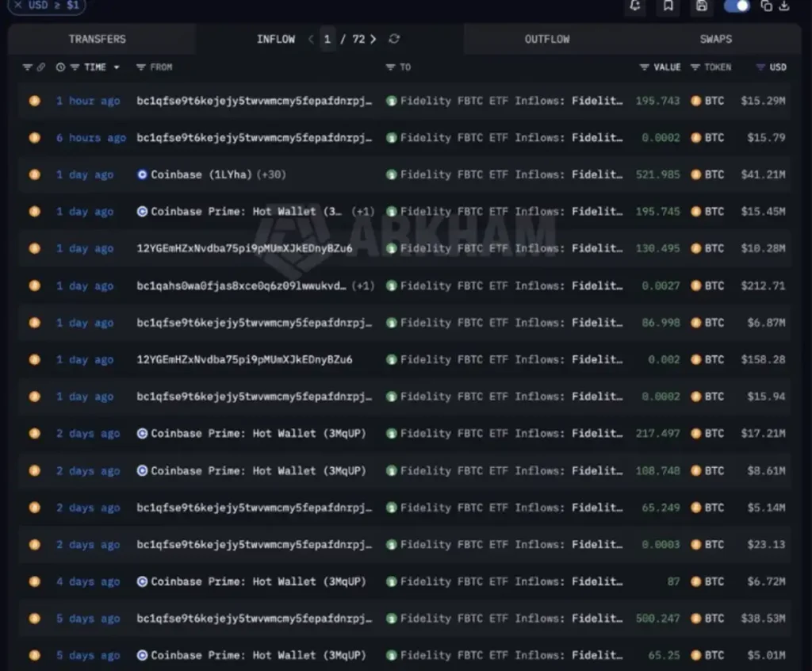This screenshot has width=812, height=671.
Task: Remove the USD ≥ $1 filter chip
Action: pyautogui.click(x=18, y=6)
